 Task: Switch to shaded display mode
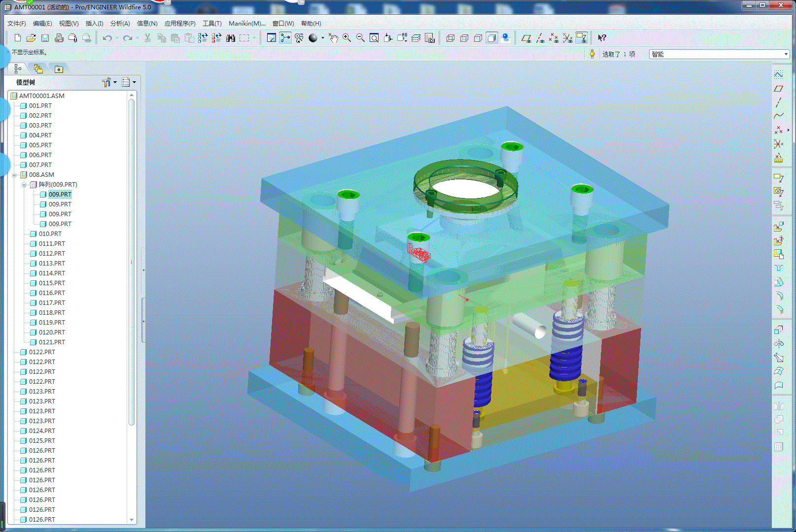492,38
